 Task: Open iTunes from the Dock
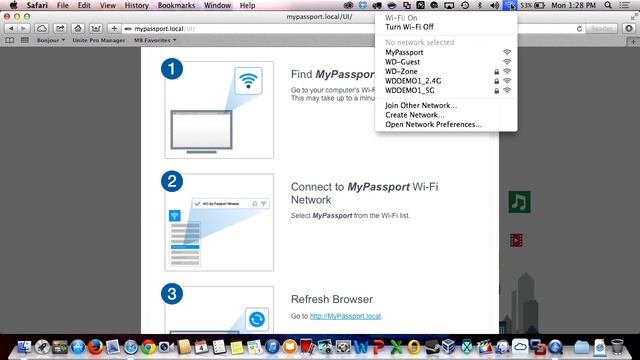click(272, 347)
